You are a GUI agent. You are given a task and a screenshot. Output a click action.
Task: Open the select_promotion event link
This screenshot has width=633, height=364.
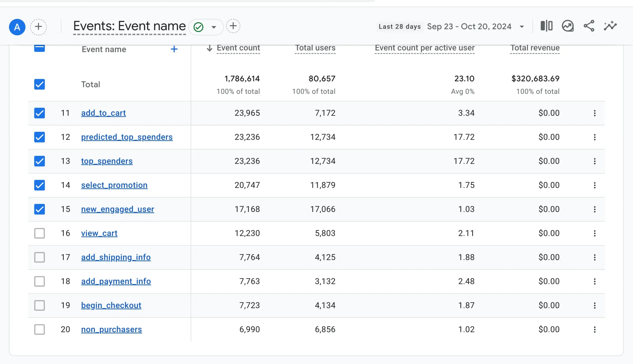[114, 185]
